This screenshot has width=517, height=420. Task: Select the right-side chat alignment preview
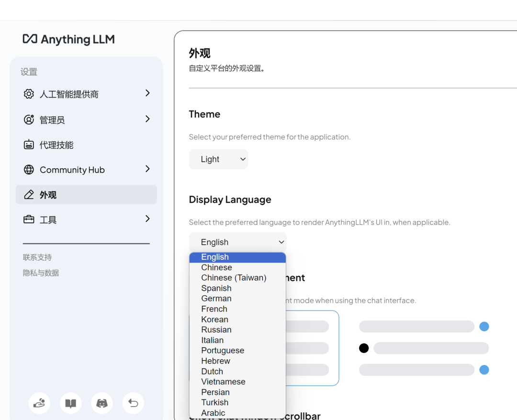424,348
